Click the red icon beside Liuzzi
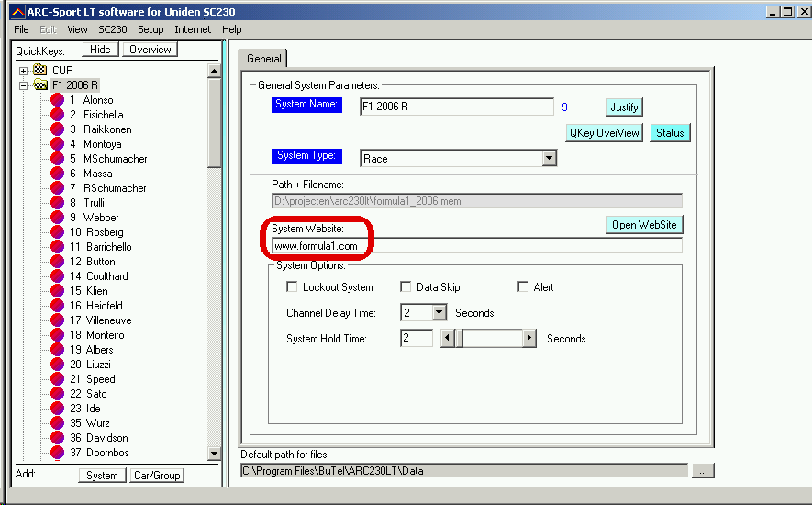This screenshot has width=812, height=505. point(58,364)
